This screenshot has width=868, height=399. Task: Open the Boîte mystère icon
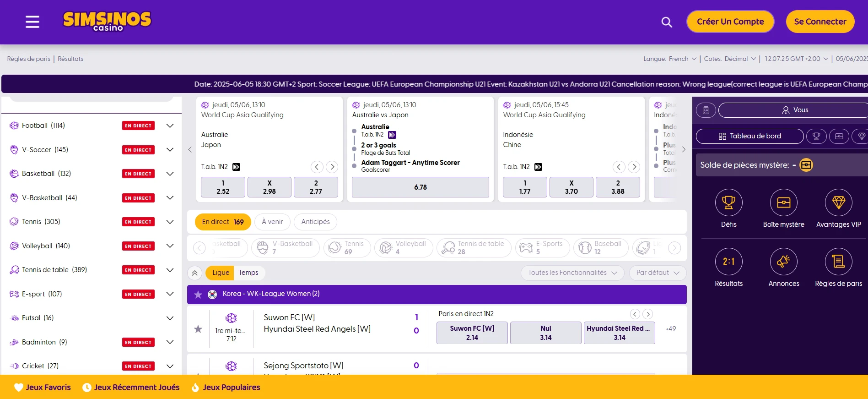tap(783, 202)
